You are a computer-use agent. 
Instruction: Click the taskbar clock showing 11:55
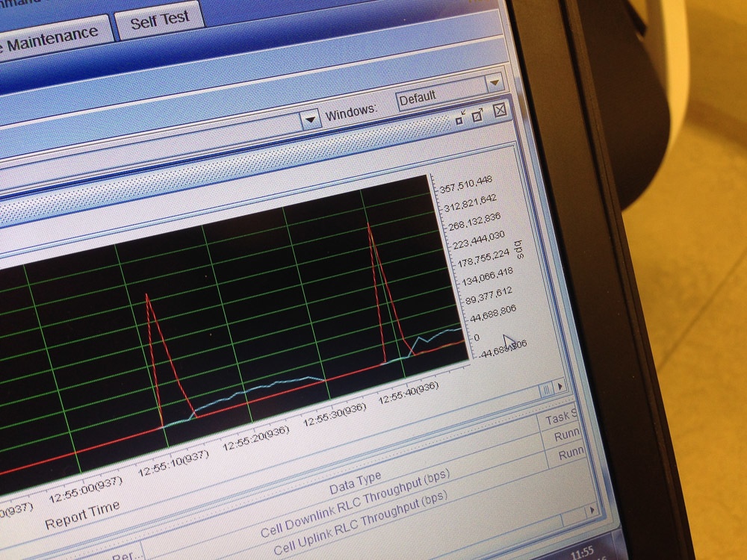tap(581, 553)
